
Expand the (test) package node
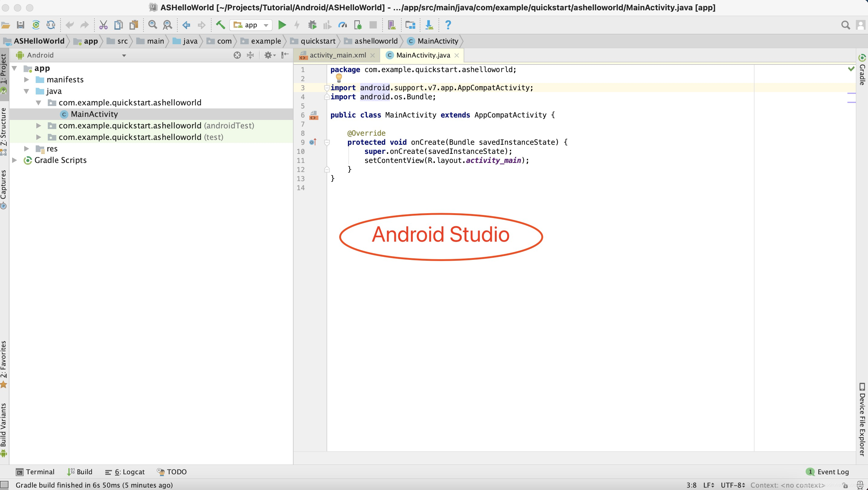(38, 137)
